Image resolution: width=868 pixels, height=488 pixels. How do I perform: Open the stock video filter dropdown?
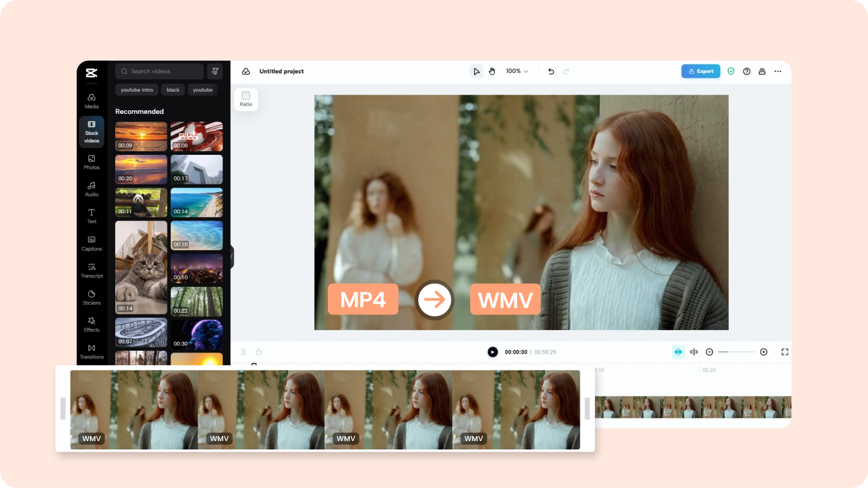(x=215, y=71)
